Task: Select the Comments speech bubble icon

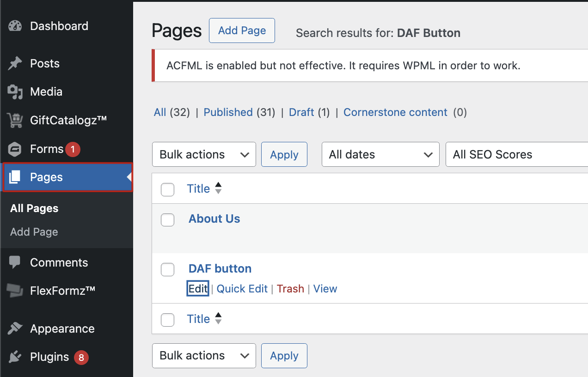Action: coord(15,262)
